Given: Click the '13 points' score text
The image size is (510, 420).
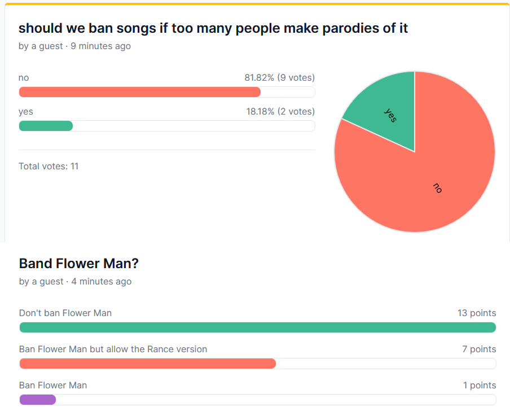Looking at the screenshot, I should click(x=477, y=313).
